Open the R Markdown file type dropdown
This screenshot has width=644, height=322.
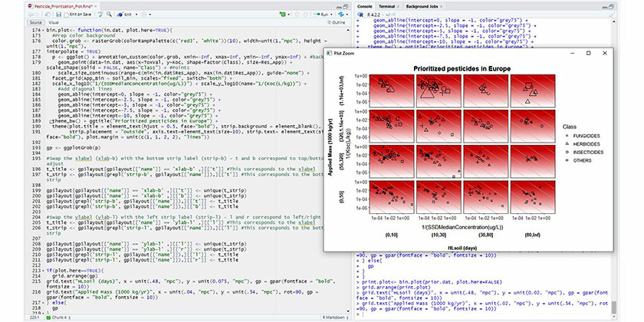pyautogui.click(x=337, y=318)
